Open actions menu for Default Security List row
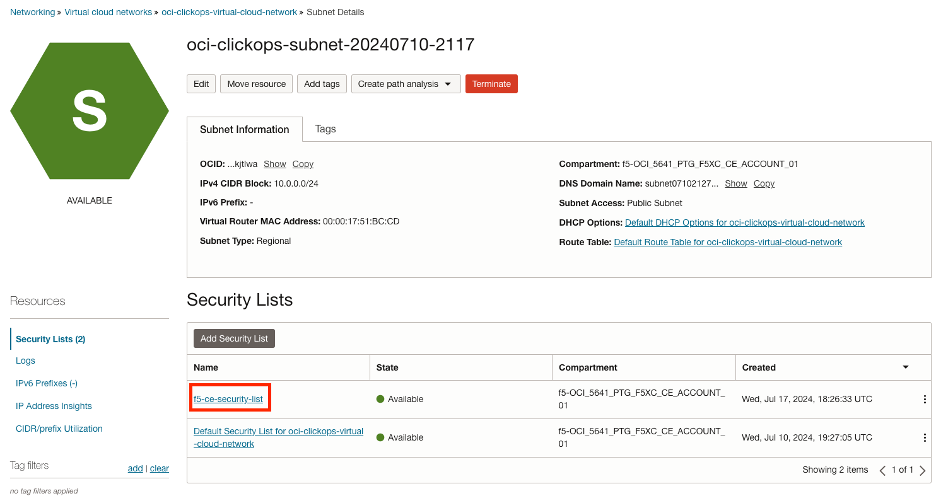 pyautogui.click(x=924, y=437)
